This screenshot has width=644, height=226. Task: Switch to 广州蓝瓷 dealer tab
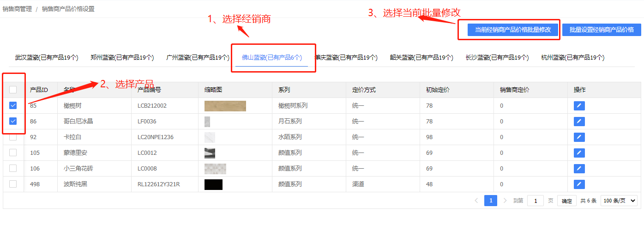point(198,58)
